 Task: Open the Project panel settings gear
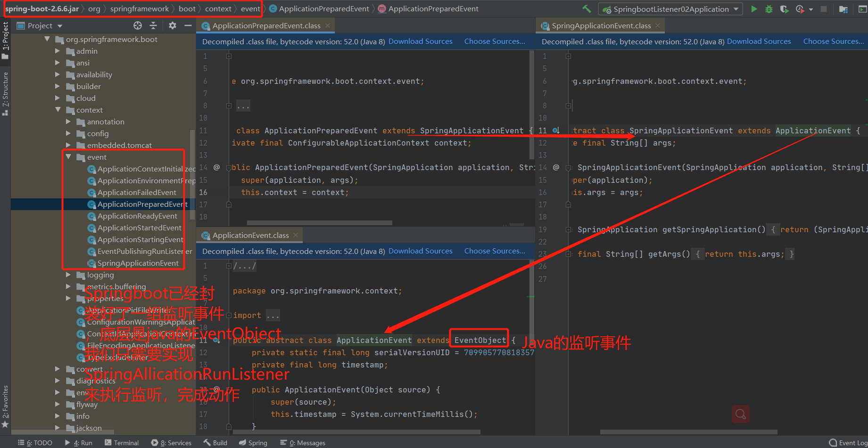173,25
